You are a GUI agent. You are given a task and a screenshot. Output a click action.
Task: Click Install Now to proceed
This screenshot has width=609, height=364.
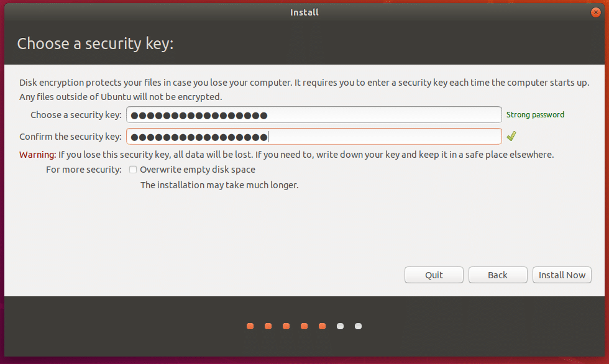tap(562, 275)
